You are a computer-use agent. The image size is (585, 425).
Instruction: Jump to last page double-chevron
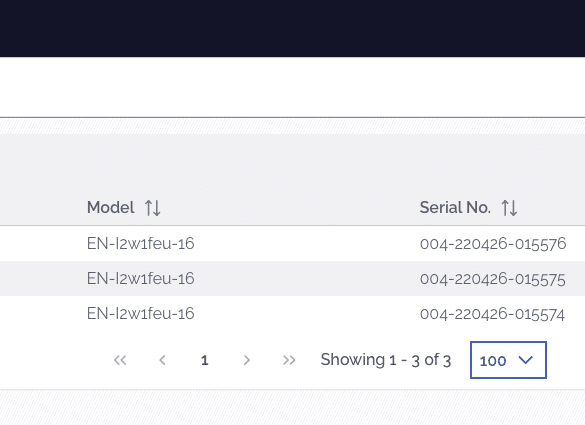(289, 360)
